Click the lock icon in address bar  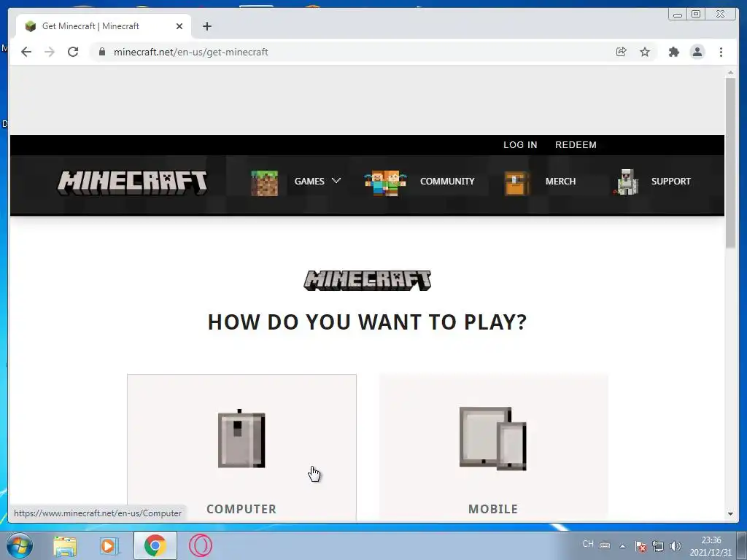click(102, 52)
